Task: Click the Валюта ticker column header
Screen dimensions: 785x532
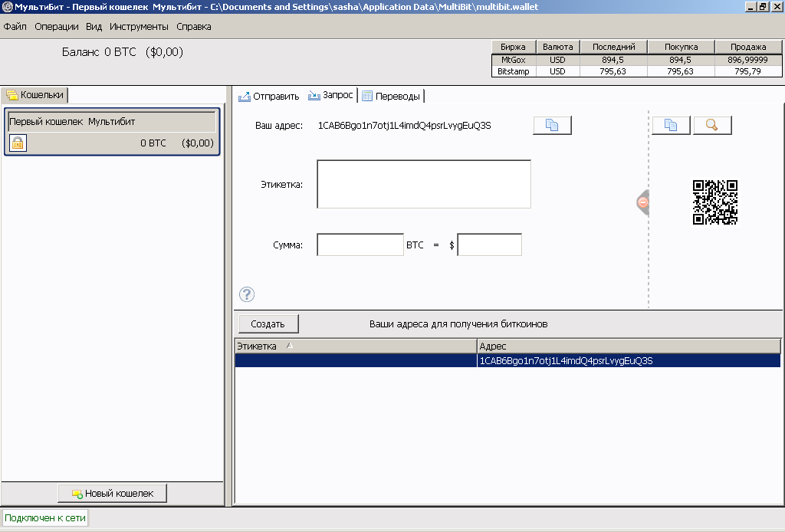Action: click(x=558, y=47)
